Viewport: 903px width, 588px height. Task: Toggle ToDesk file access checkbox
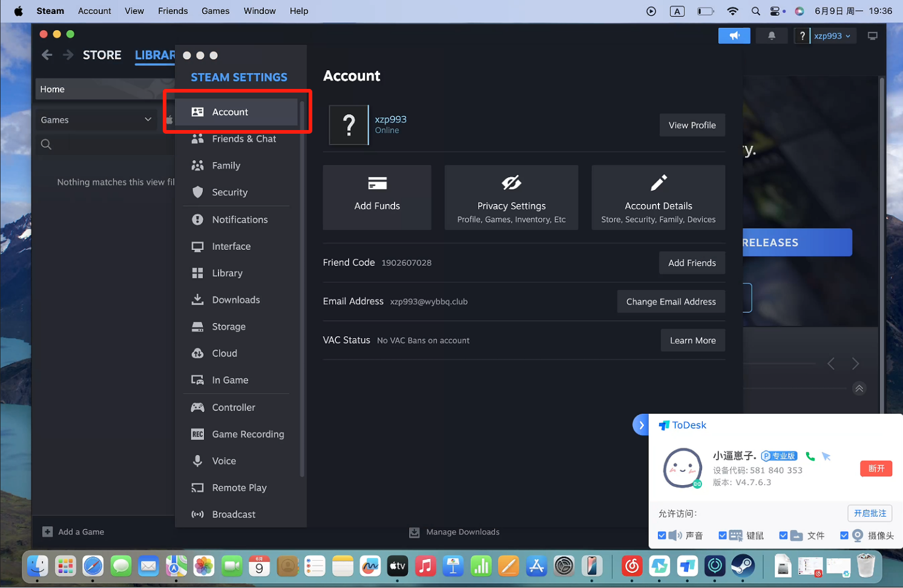click(783, 535)
